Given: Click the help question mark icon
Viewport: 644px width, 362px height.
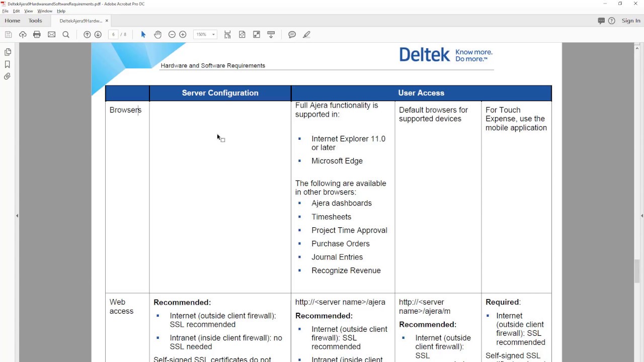Looking at the screenshot, I should click(x=612, y=21).
